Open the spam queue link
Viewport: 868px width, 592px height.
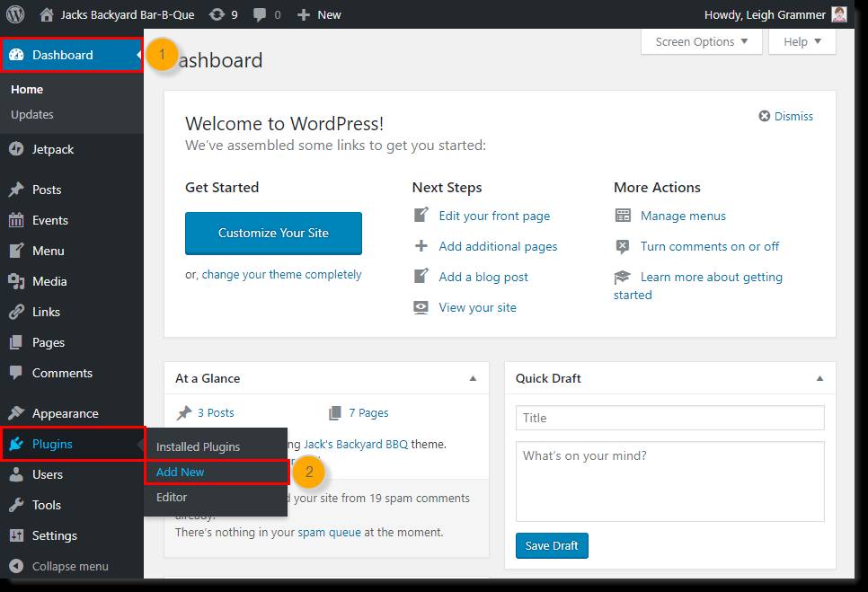point(330,532)
